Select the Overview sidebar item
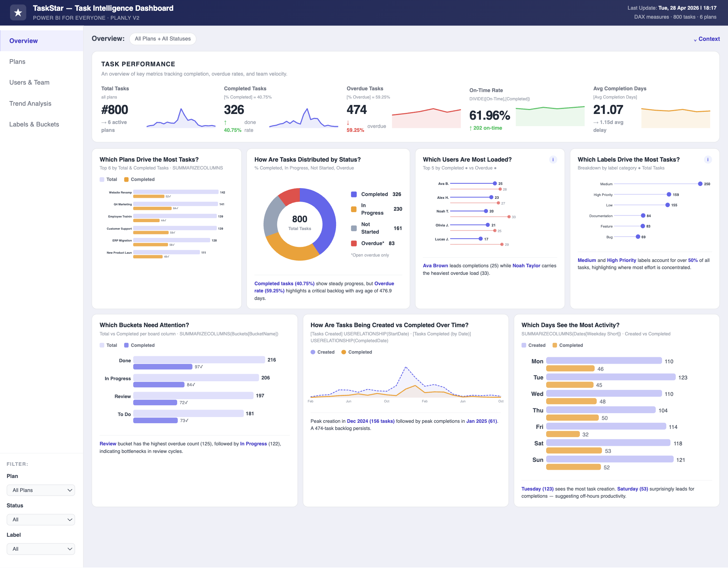Image resolution: width=728 pixels, height=569 pixels. (42, 41)
